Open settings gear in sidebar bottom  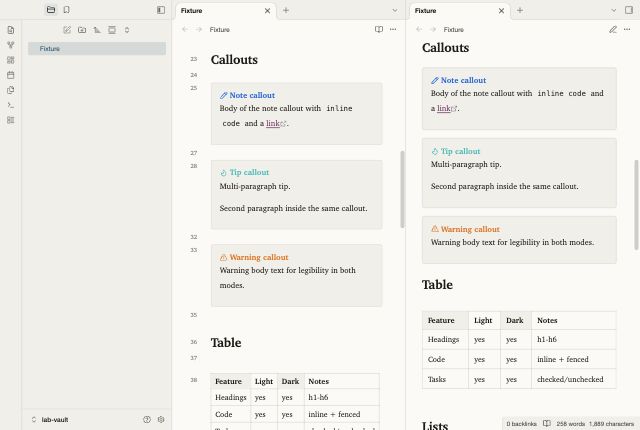(161, 419)
